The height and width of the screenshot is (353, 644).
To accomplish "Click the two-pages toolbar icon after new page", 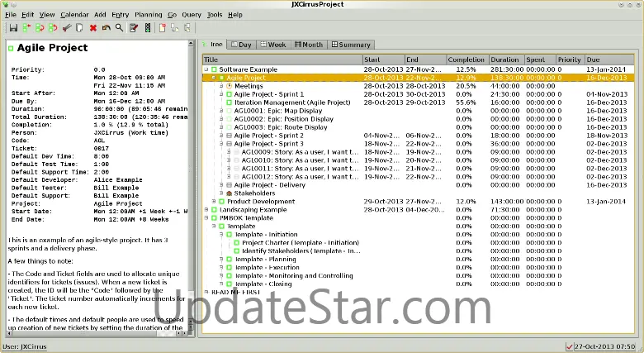I will (x=175, y=28).
